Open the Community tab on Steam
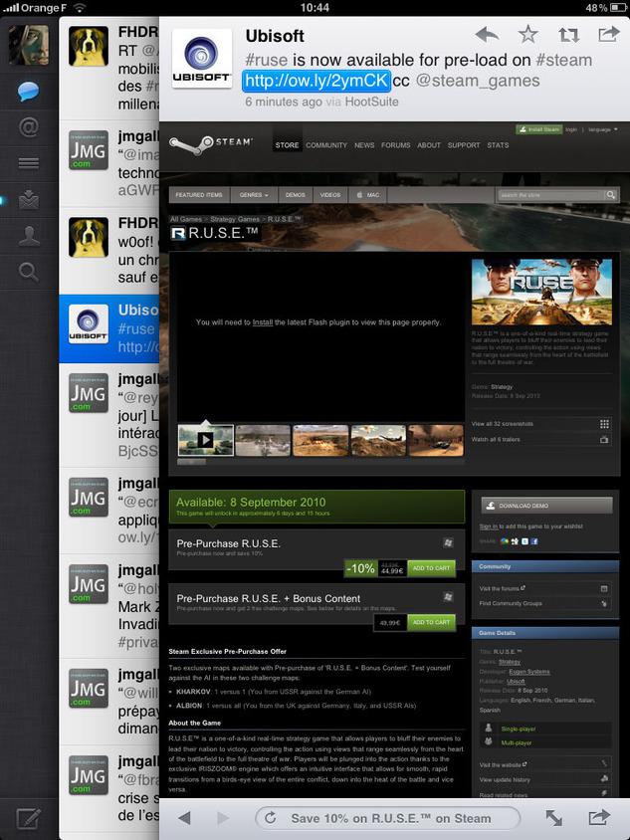This screenshot has height=840, width=630. click(x=326, y=145)
